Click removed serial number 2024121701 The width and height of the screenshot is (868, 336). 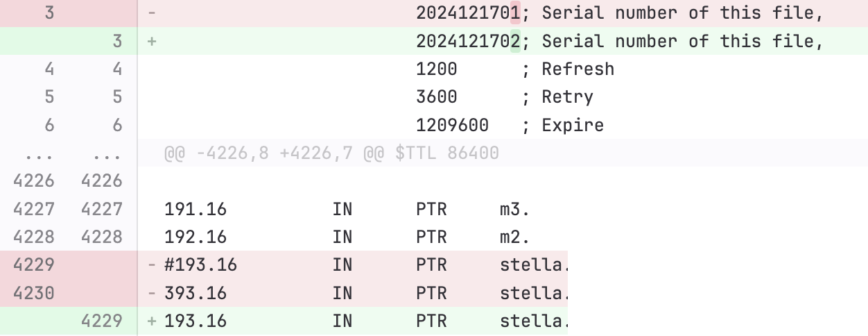point(468,13)
